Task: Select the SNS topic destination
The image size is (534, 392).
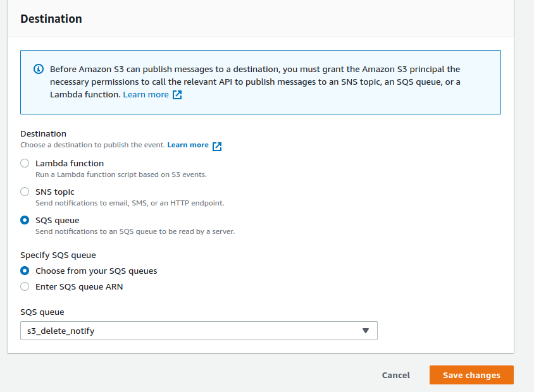Action: (x=24, y=192)
